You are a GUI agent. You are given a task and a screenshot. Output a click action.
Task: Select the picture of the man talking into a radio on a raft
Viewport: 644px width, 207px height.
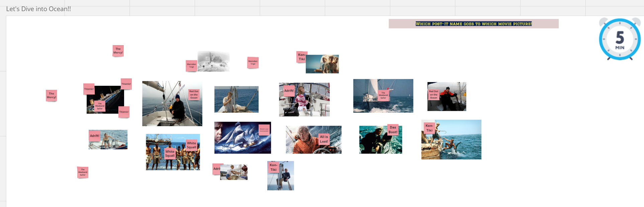[237, 99]
